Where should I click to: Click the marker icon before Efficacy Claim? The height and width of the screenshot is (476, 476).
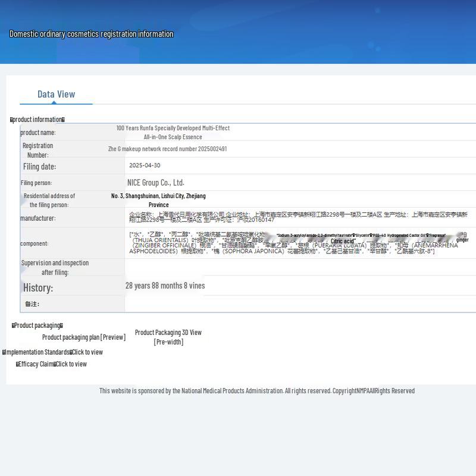17,364
